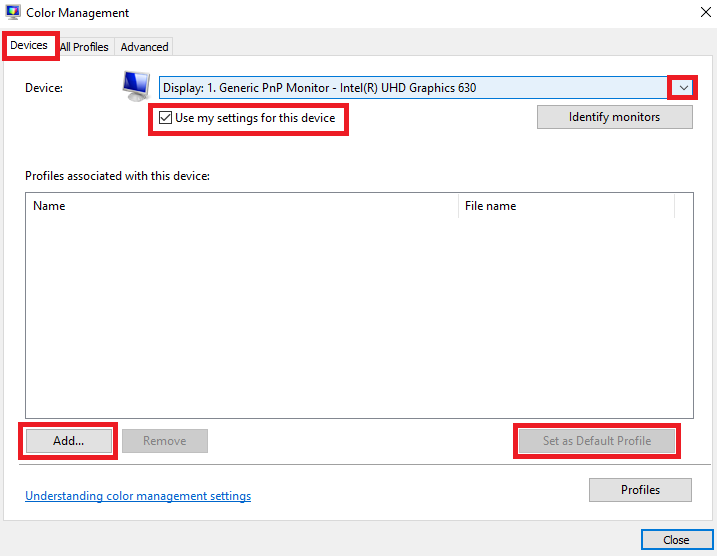717x556 pixels.
Task: Uncheck Use my settings for this device
Action: [x=165, y=118]
